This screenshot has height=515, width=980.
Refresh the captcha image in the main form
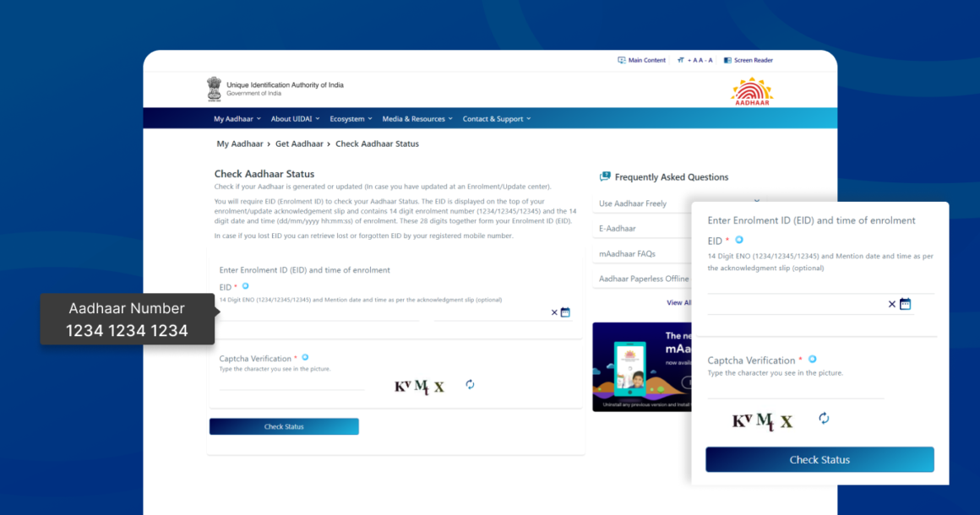pyautogui.click(x=470, y=385)
